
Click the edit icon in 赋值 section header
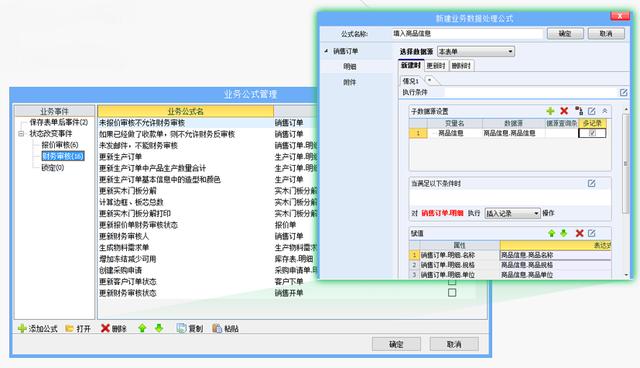click(591, 233)
